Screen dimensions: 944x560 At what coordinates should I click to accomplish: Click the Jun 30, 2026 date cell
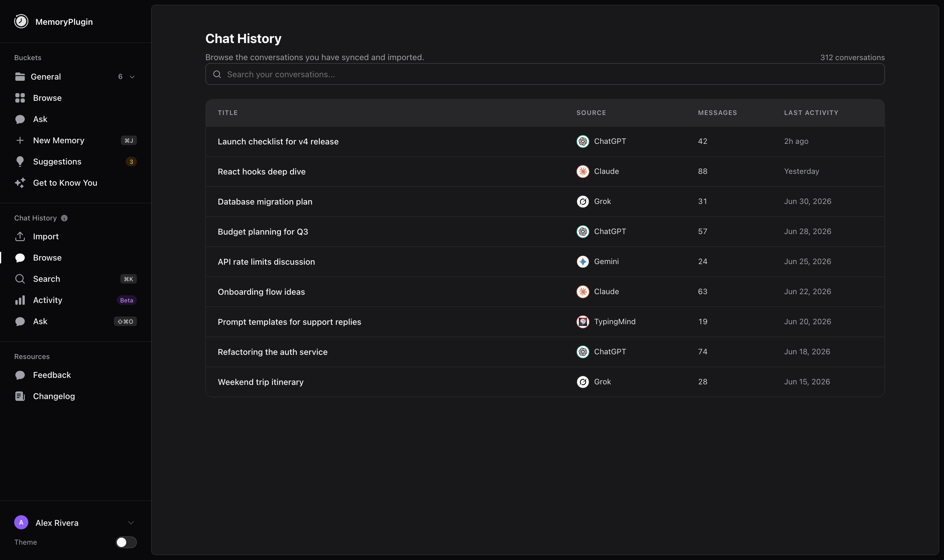pos(808,201)
